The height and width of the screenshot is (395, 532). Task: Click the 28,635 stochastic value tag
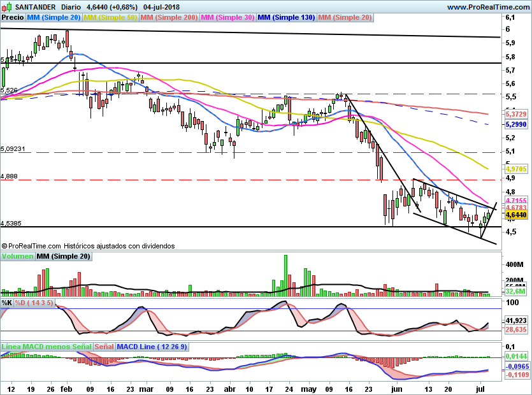coord(516,329)
